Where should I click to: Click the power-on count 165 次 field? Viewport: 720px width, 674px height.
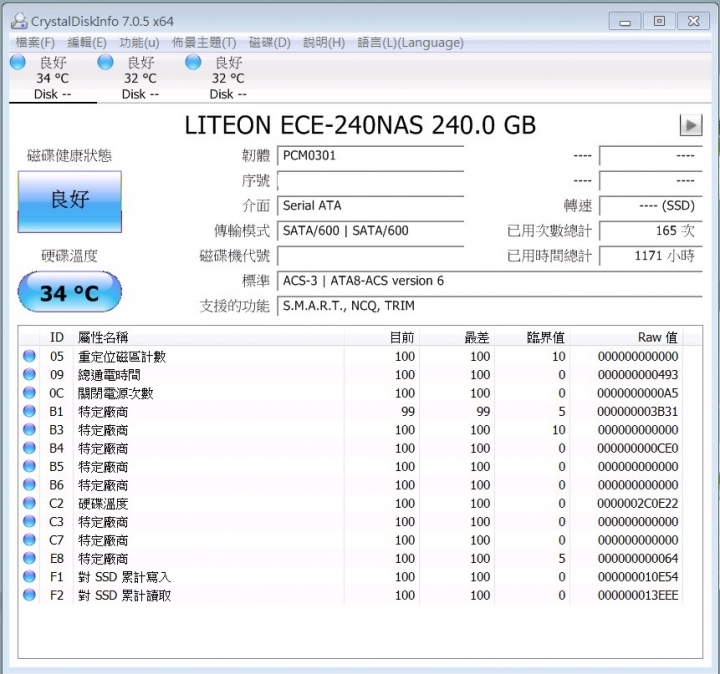point(651,230)
